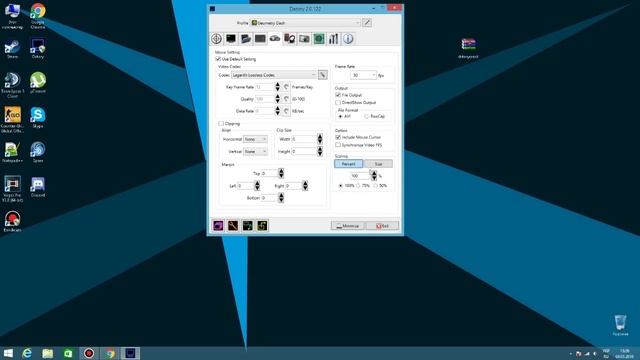Open Horizontal align dropdown
The image size is (640, 360).
[255, 139]
